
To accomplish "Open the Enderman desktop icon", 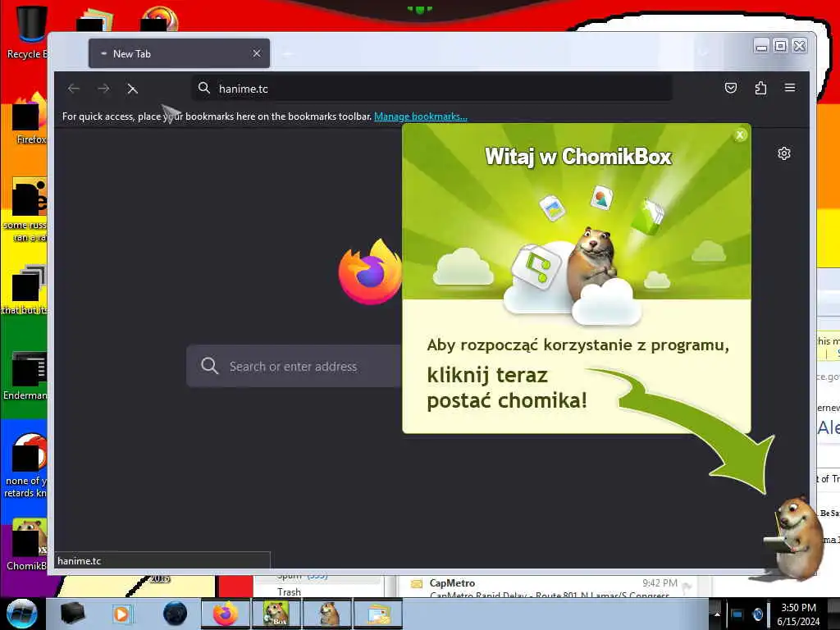I will coord(25,376).
